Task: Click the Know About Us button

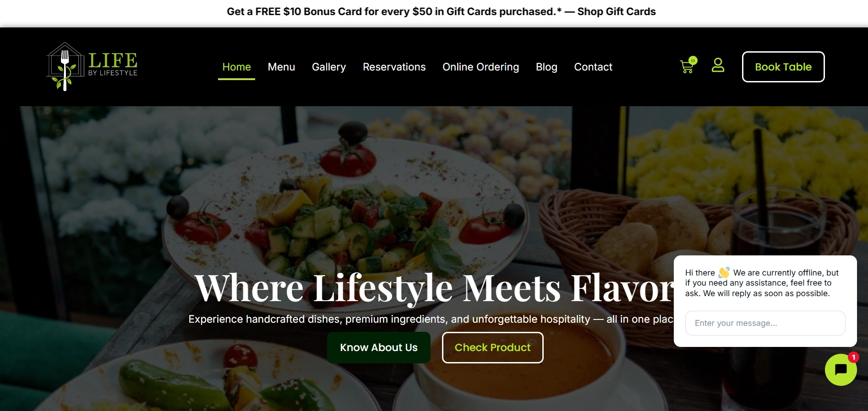Action: (379, 347)
